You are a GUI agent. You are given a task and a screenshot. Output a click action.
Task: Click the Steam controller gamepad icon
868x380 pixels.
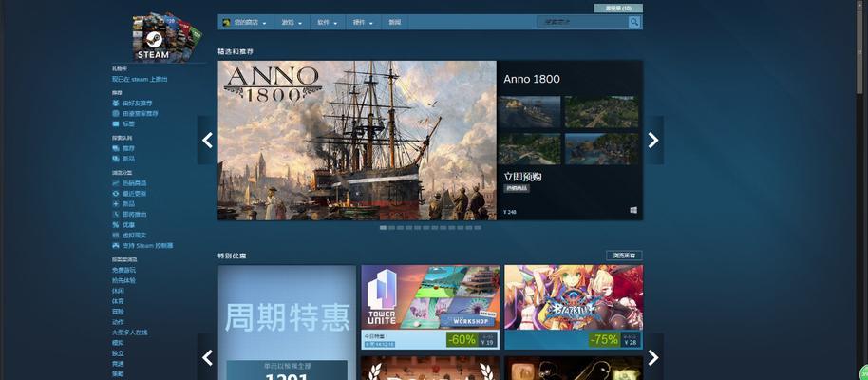[116, 245]
